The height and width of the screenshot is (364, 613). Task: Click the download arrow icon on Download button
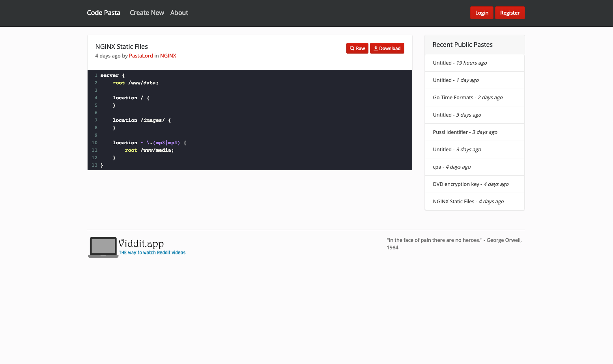coord(376,48)
